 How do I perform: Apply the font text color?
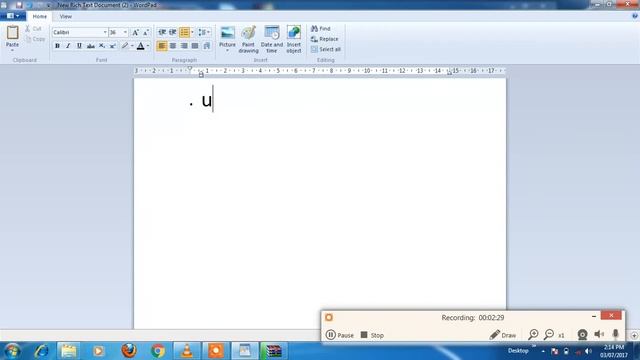(x=140, y=46)
